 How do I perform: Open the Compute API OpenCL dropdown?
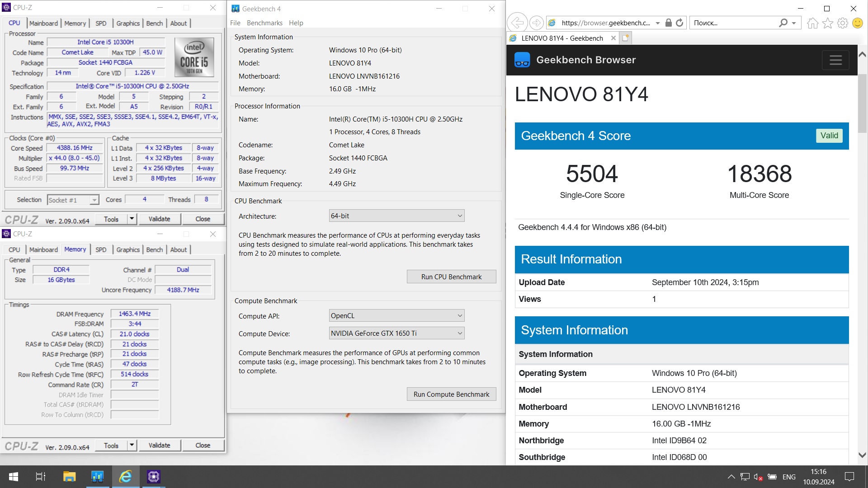pyautogui.click(x=396, y=316)
